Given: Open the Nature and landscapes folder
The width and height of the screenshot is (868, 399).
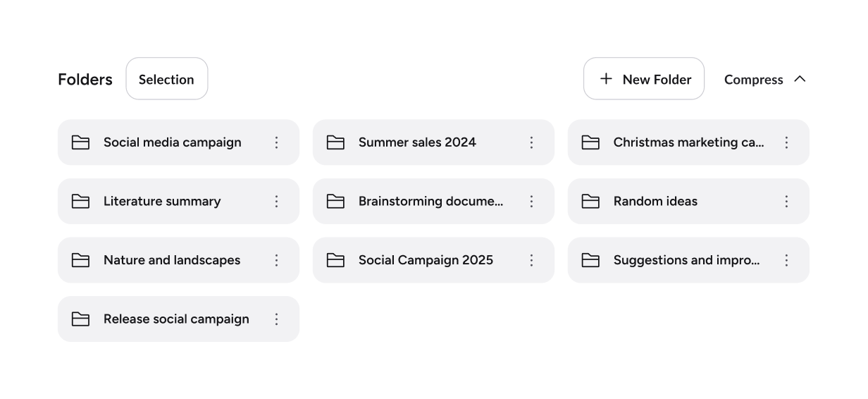Looking at the screenshot, I should pos(172,260).
